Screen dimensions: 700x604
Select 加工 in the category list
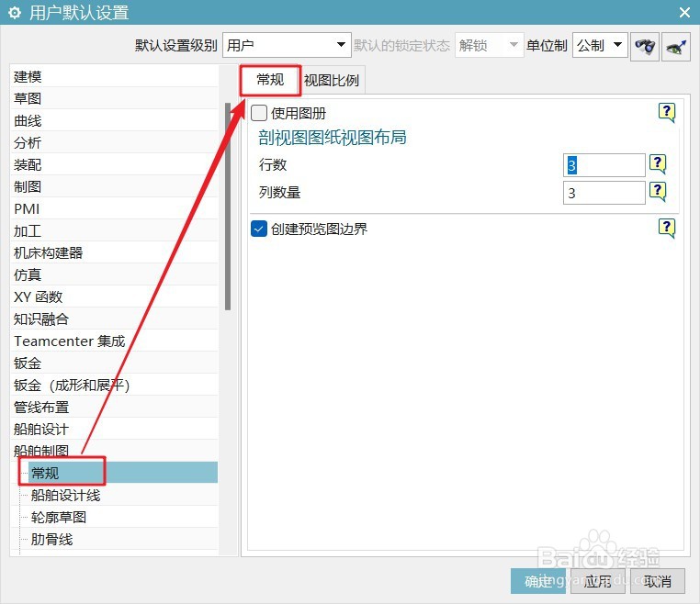[x=114, y=231]
